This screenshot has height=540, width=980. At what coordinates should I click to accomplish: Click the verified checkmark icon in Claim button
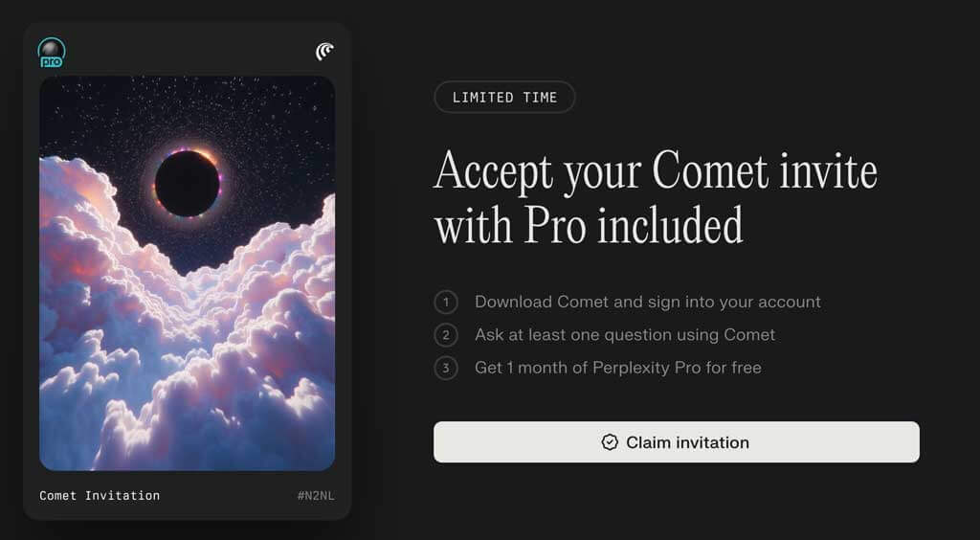[610, 442]
